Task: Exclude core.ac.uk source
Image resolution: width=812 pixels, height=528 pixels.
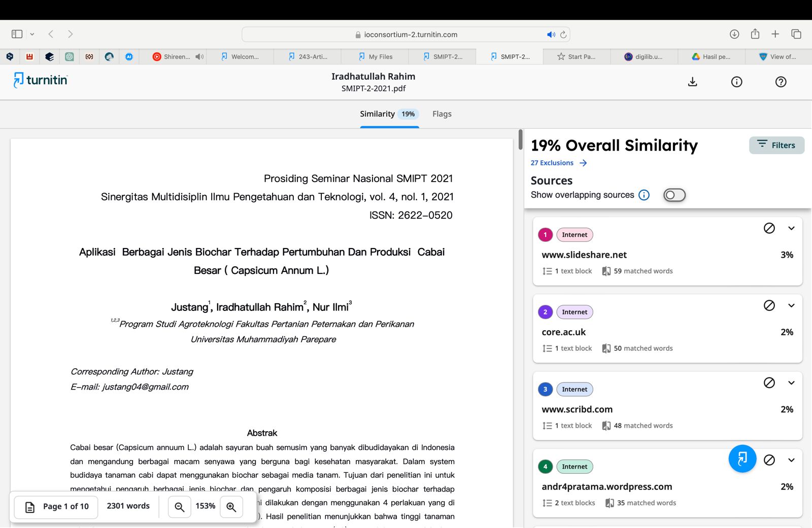Action: point(769,305)
